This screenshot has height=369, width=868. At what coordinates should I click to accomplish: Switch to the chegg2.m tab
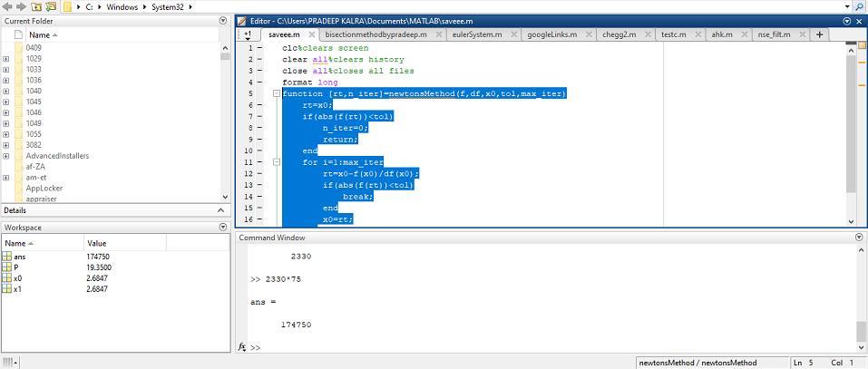tap(619, 34)
